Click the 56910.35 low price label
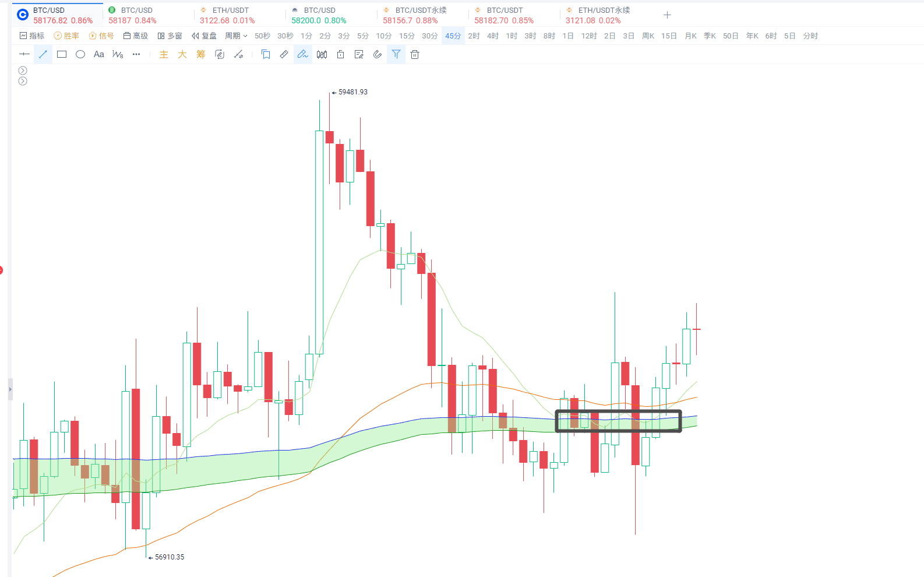This screenshot has height=577, width=924. (x=170, y=557)
